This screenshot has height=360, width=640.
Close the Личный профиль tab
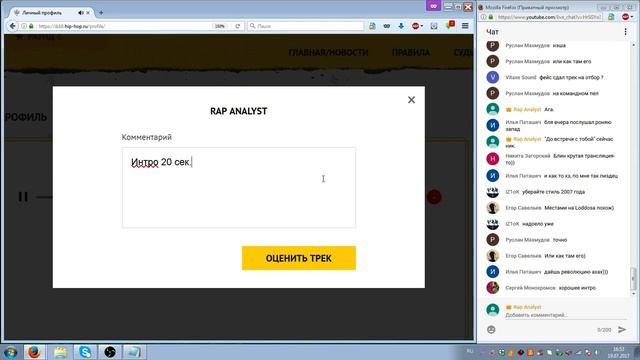(88, 13)
